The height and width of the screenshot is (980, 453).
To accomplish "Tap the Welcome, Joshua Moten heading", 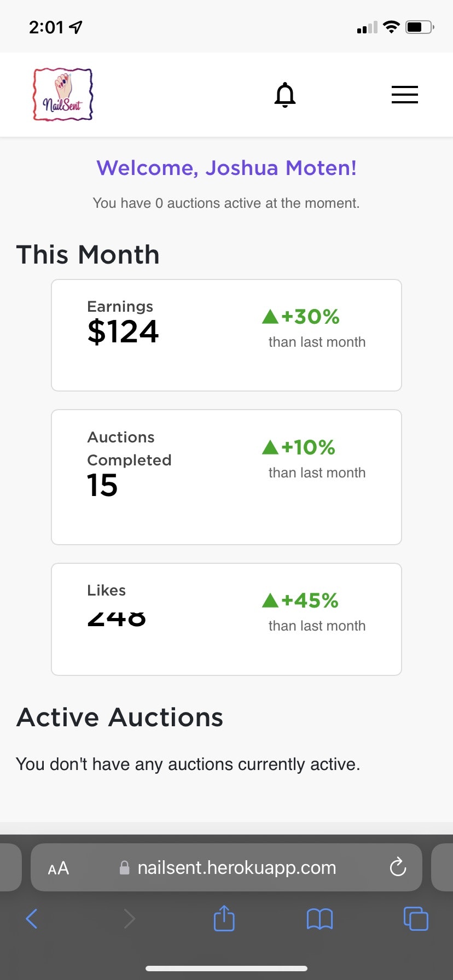I will coord(226,168).
